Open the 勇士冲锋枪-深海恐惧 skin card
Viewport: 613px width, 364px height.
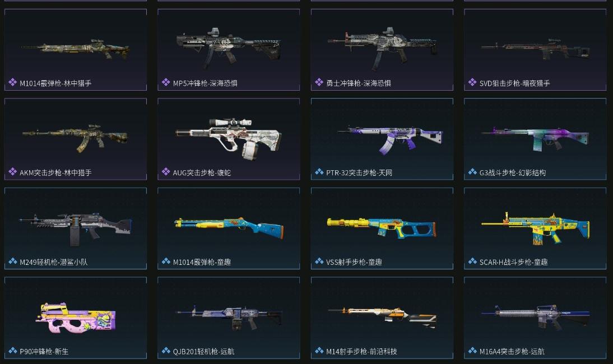click(x=382, y=50)
